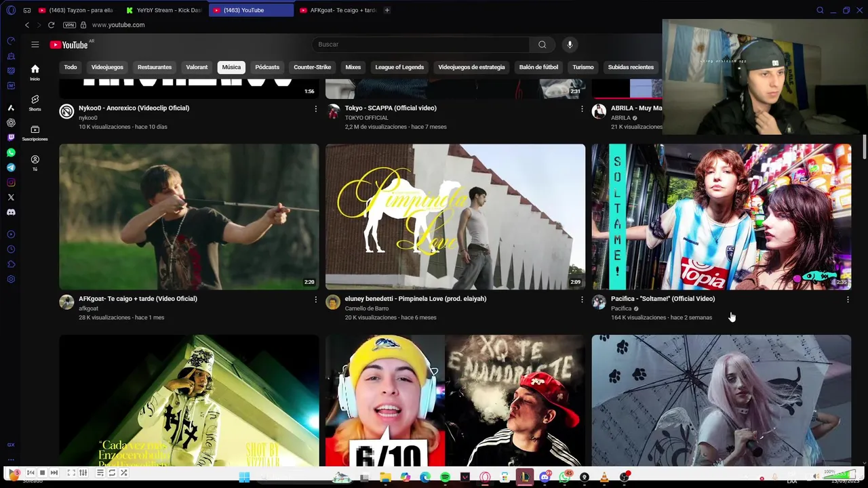Open the Windows Start button

point(244,477)
